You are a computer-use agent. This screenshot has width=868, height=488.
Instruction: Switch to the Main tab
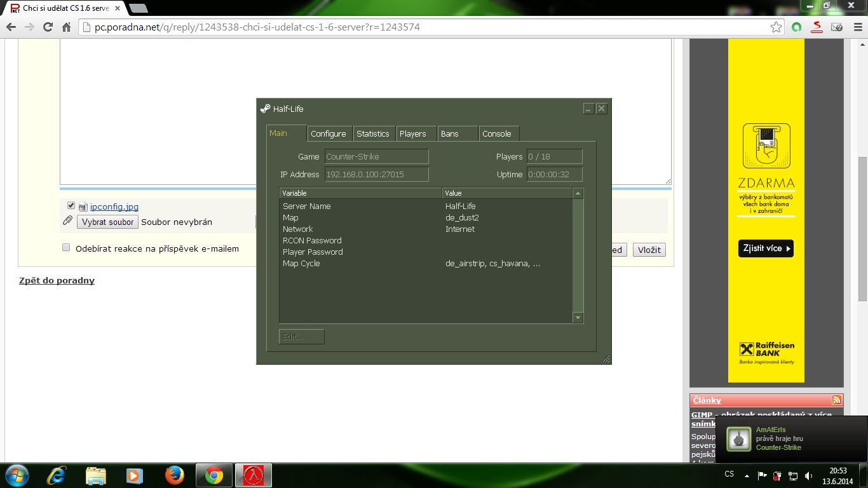coord(285,133)
